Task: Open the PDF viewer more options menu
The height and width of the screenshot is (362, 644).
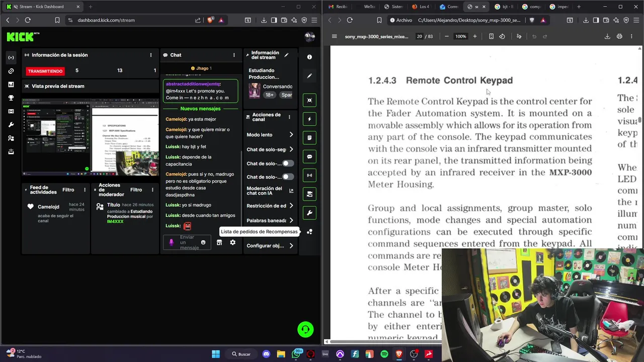Action: tap(631, 36)
